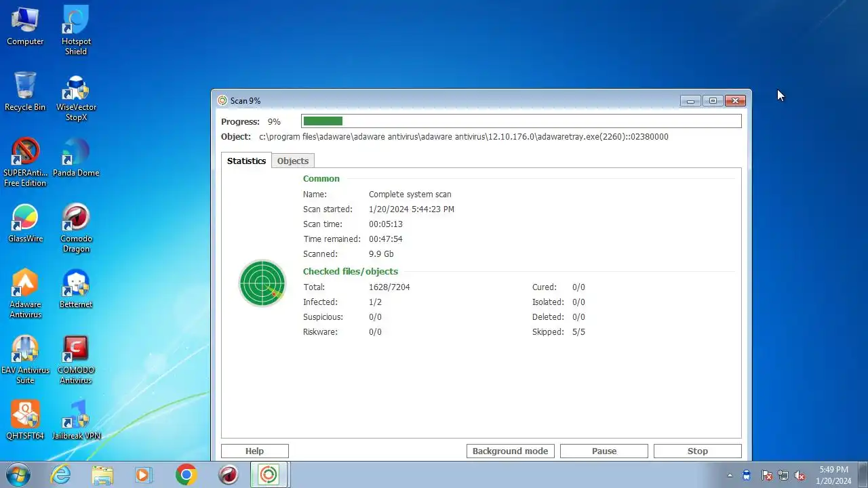
Task: Click the Skipped 5/5 value
Action: click(x=578, y=332)
